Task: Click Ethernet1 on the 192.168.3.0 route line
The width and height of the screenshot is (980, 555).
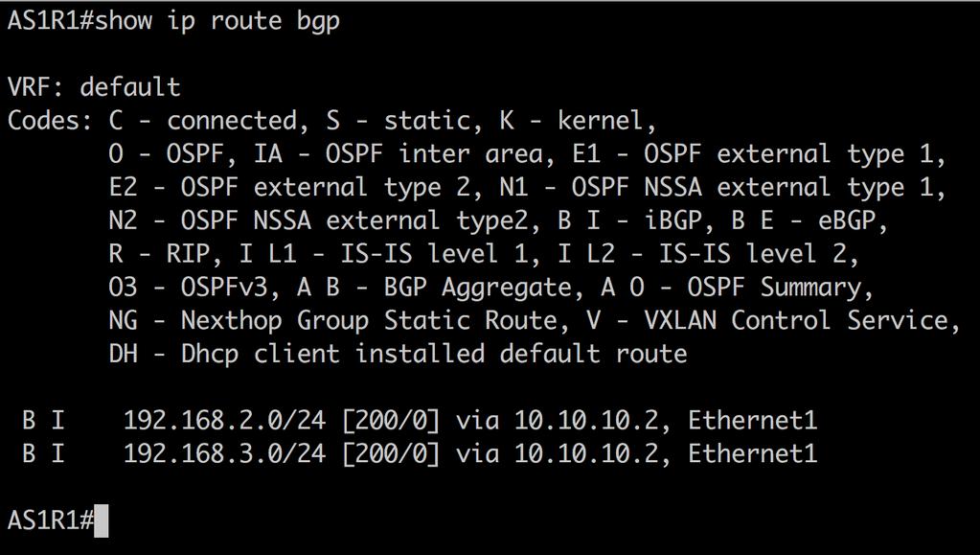Action: click(x=753, y=453)
